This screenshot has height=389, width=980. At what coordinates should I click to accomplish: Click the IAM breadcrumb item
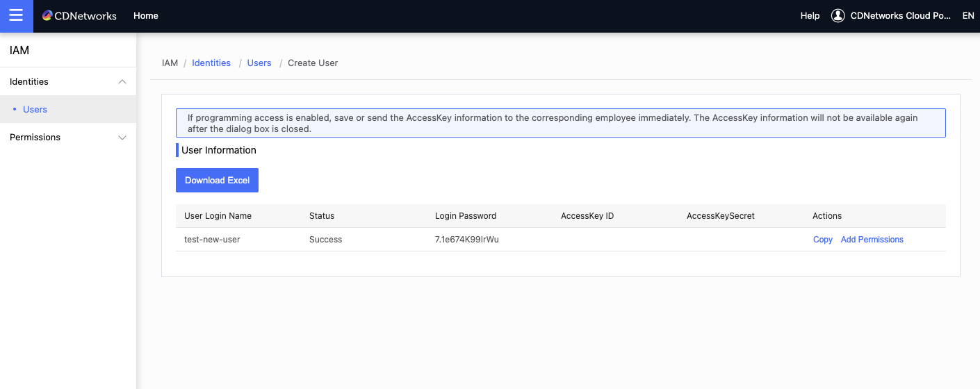[x=170, y=63]
